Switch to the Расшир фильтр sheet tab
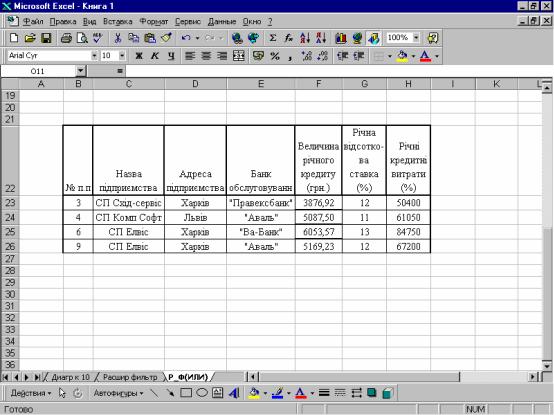554x415 pixels. pos(130,377)
